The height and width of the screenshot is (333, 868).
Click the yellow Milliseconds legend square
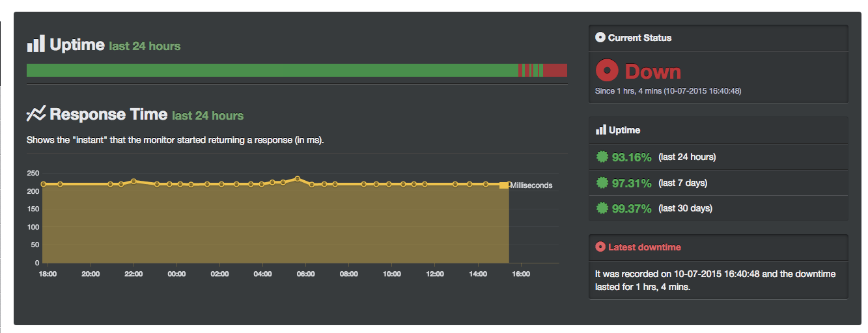[x=503, y=185]
